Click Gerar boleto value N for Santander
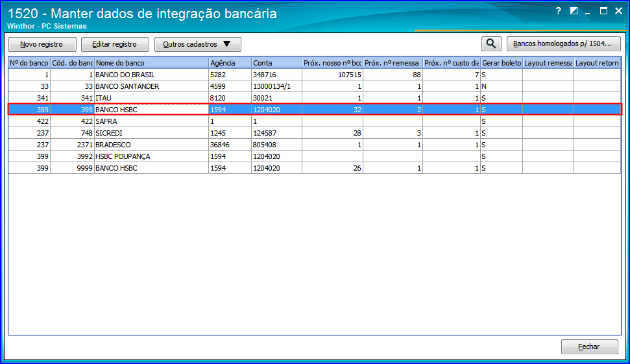 click(x=484, y=86)
